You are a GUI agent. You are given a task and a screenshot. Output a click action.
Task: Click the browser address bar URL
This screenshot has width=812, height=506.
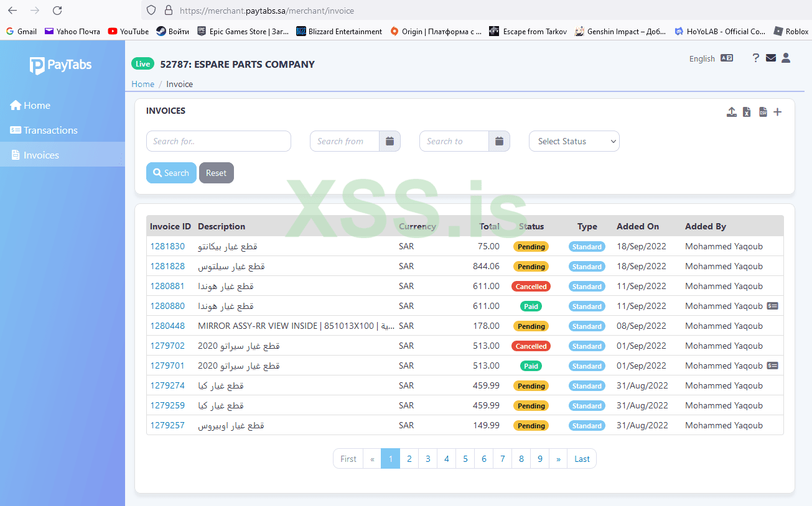(x=267, y=11)
